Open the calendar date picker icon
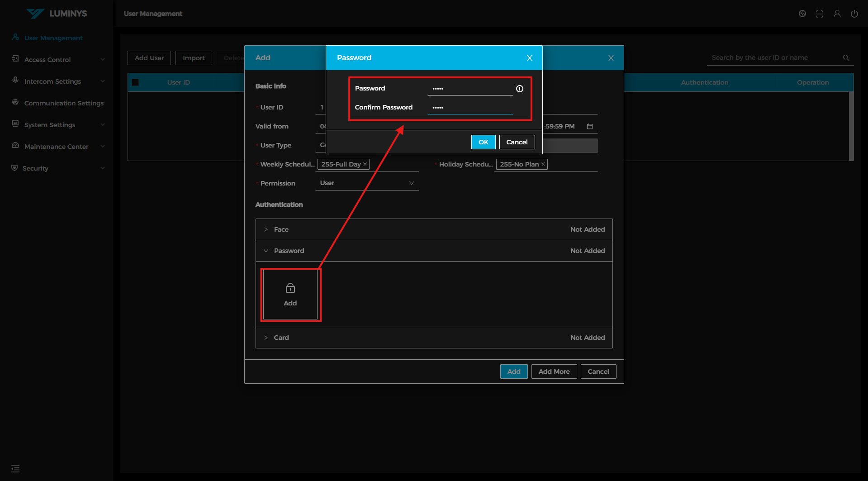This screenshot has width=868, height=481. pos(589,126)
